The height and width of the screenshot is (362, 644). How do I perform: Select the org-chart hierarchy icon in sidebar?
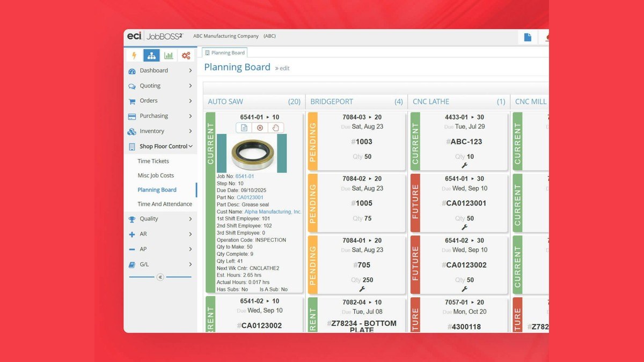tap(151, 55)
